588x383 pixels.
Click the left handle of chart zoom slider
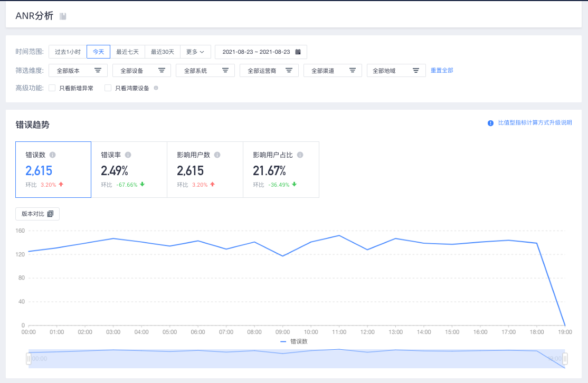coord(29,359)
